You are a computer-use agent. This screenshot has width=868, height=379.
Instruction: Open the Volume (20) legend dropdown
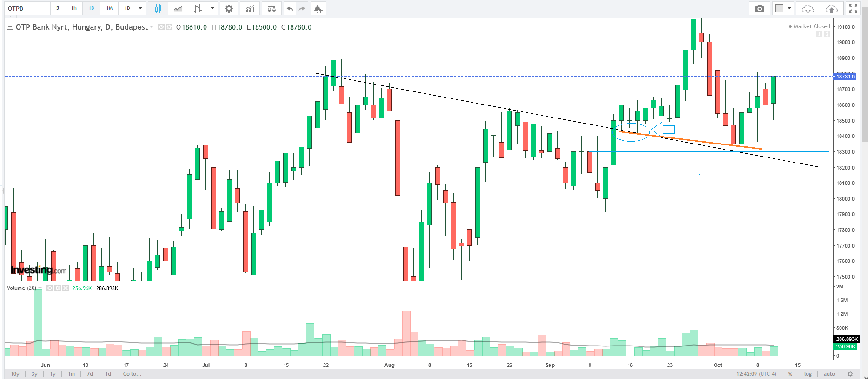(x=40, y=288)
